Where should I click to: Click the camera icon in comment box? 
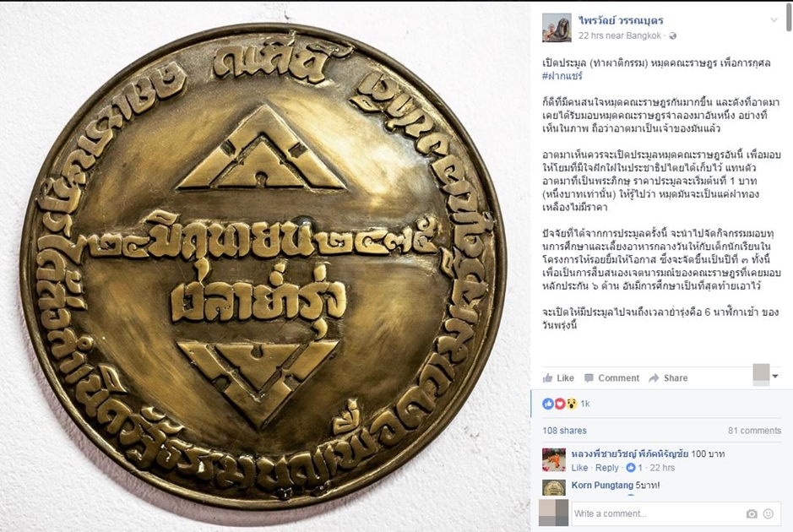point(752,513)
